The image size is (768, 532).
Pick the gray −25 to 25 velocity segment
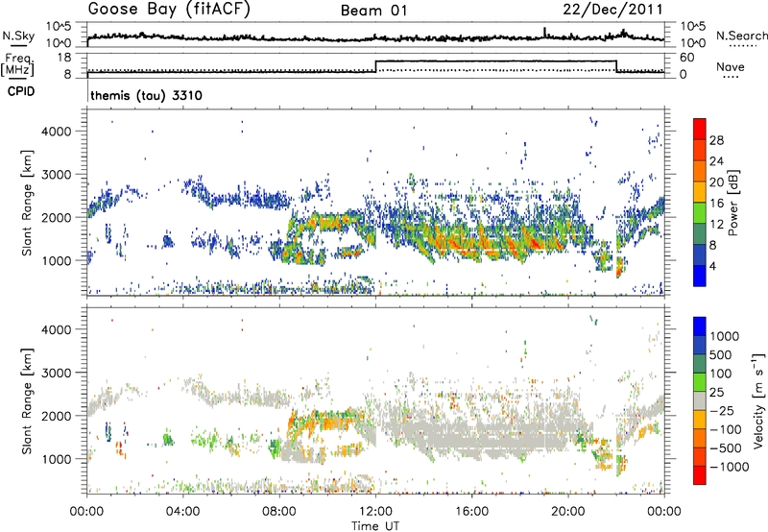tap(700, 400)
